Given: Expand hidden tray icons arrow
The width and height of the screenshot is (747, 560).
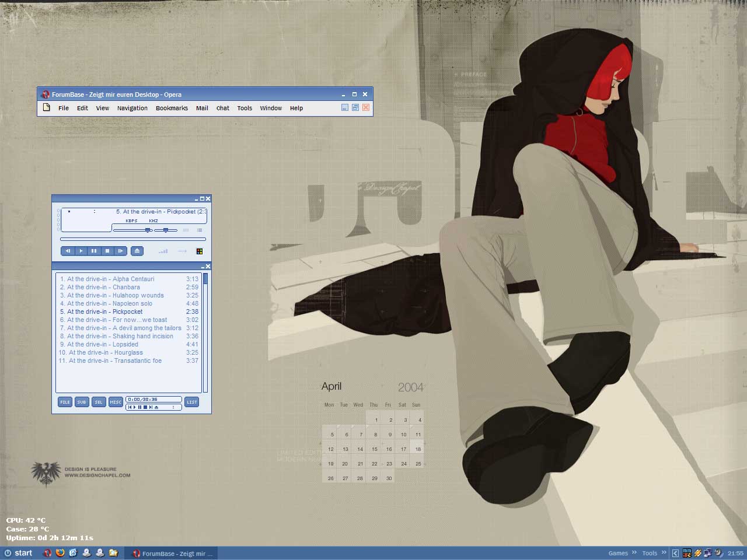Looking at the screenshot, I should [x=675, y=553].
